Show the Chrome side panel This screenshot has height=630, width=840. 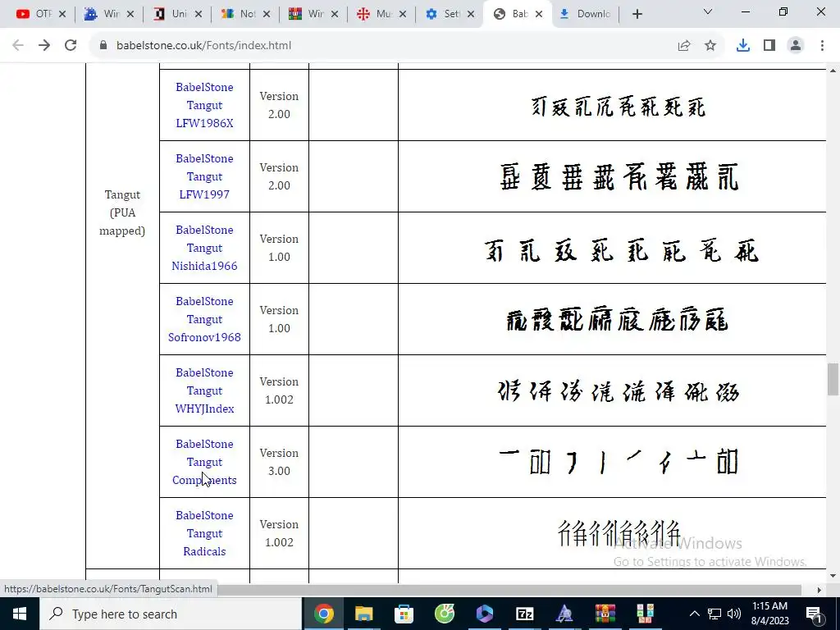(769, 46)
